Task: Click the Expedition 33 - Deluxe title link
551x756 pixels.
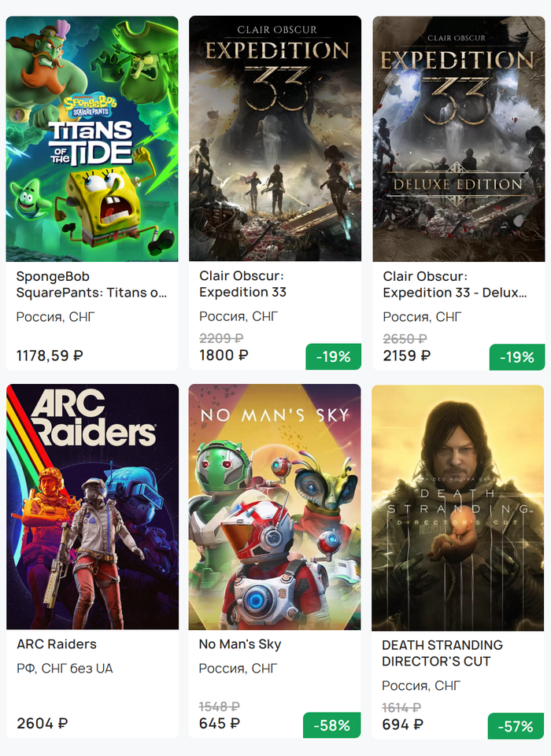Action: pyautogui.click(x=455, y=285)
